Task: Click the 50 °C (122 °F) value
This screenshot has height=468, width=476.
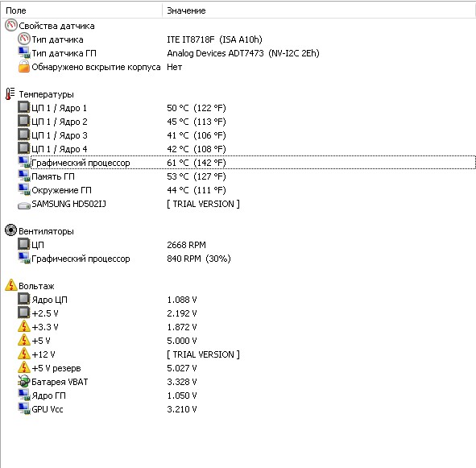Action: tap(197, 108)
